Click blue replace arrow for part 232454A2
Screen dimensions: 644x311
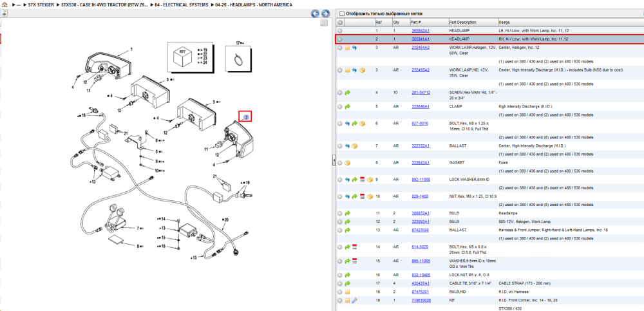(354, 48)
